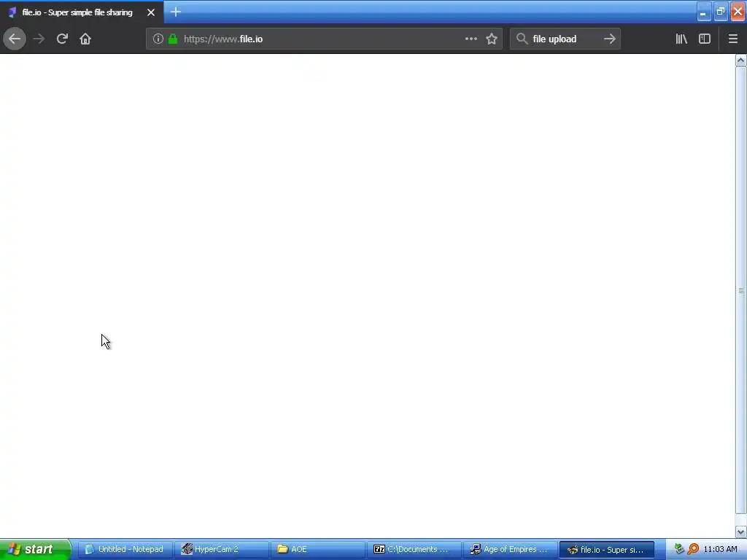Image resolution: width=747 pixels, height=560 pixels.
Task: Click the forward navigation arrow
Action: 39,39
